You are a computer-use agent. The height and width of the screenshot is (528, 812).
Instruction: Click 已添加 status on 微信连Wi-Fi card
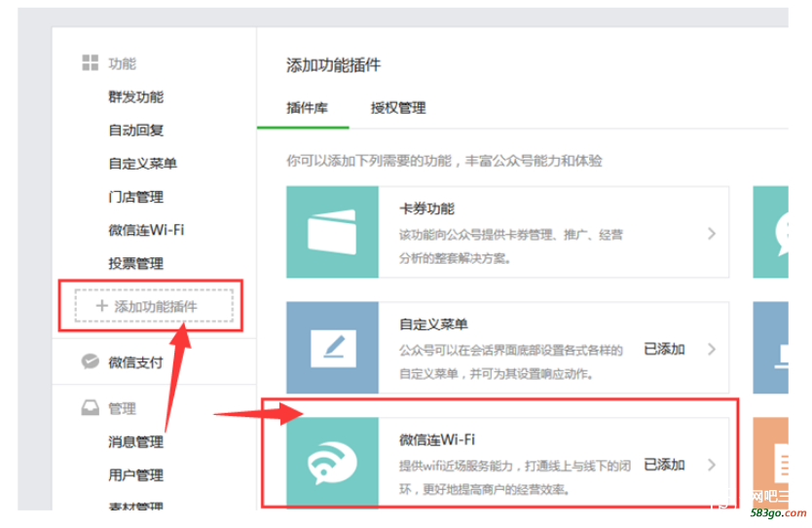pyautogui.click(x=664, y=465)
